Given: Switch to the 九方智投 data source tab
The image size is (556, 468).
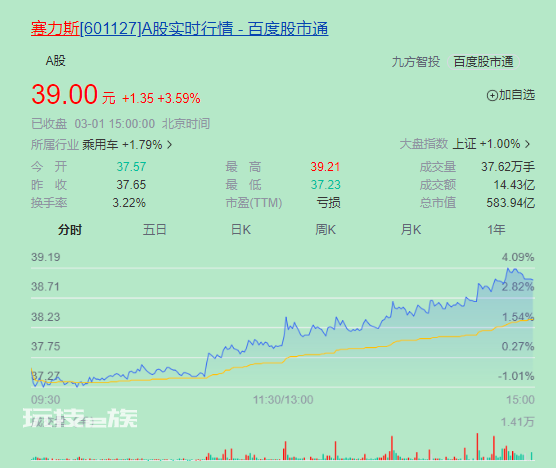Looking at the screenshot, I should pos(416,62).
